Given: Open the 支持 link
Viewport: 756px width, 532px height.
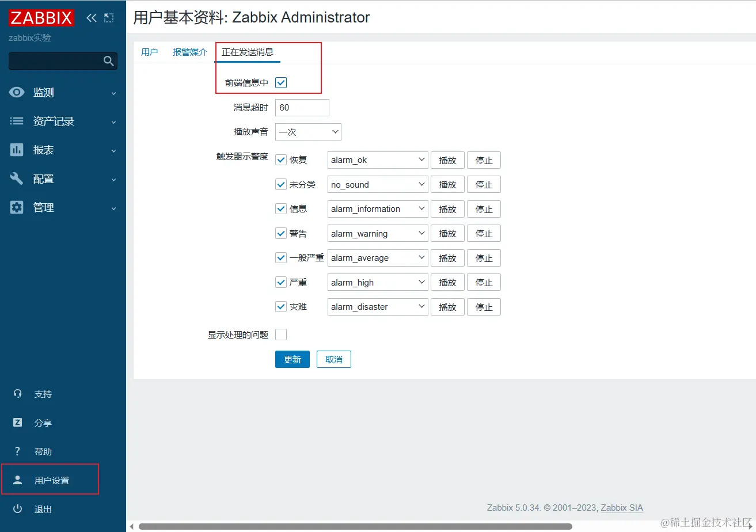Looking at the screenshot, I should click(x=43, y=394).
